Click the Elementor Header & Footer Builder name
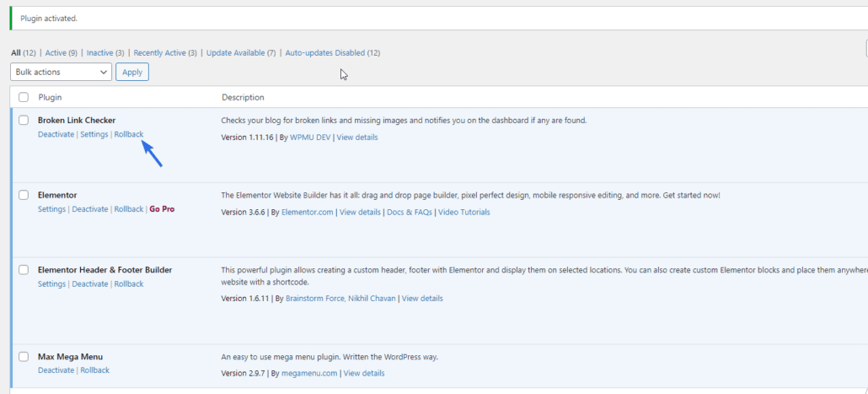Image resolution: width=868 pixels, height=394 pixels. (105, 270)
